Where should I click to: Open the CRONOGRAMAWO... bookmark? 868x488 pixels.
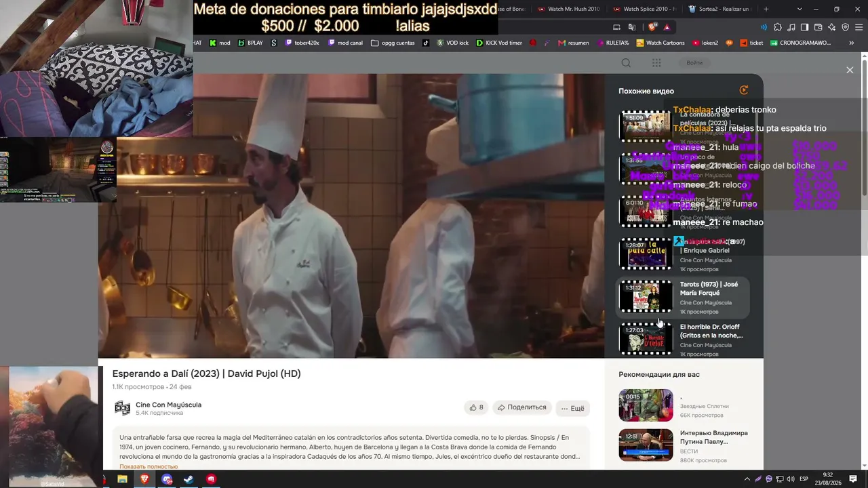click(x=800, y=43)
